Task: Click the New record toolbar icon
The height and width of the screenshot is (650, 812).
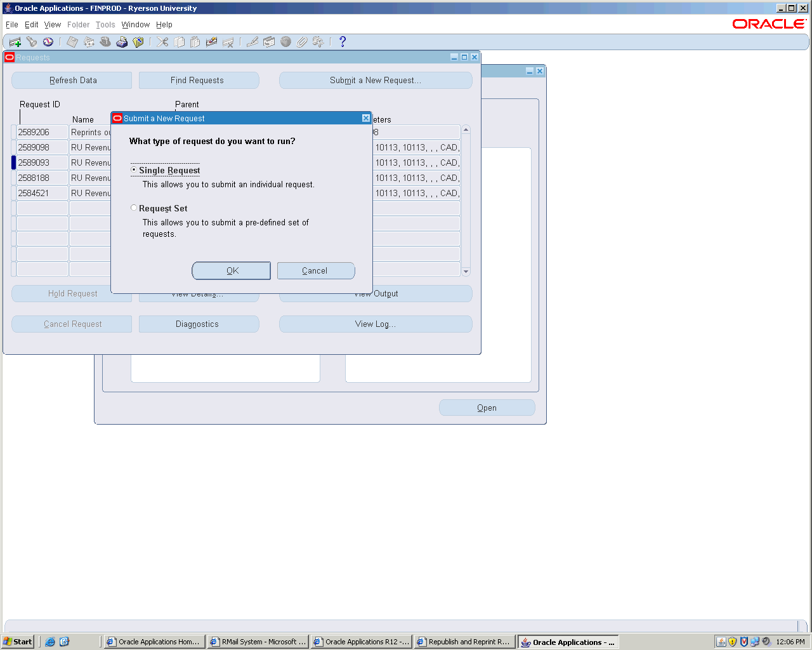Action: coord(15,42)
